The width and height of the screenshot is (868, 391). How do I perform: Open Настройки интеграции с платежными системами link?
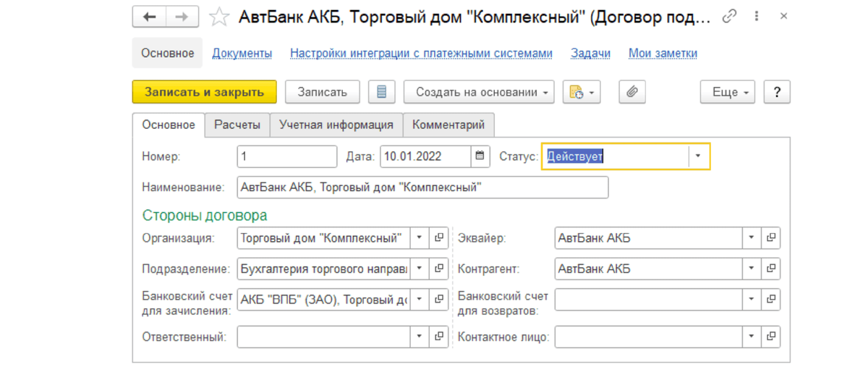(x=421, y=53)
